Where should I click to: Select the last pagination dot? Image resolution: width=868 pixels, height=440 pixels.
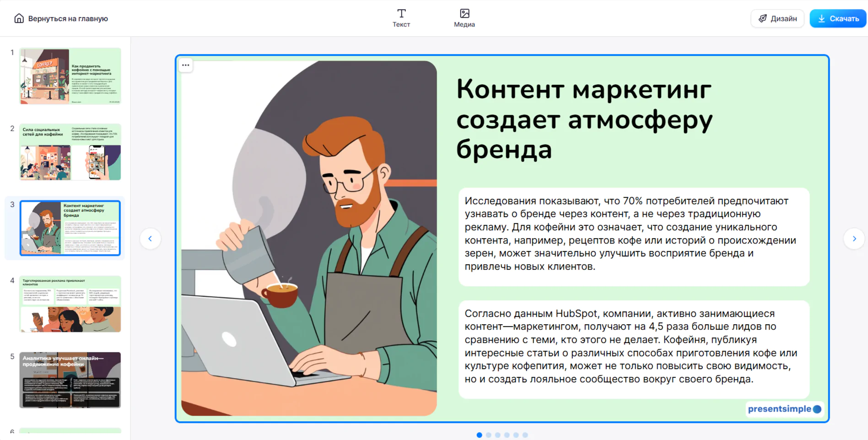click(525, 435)
